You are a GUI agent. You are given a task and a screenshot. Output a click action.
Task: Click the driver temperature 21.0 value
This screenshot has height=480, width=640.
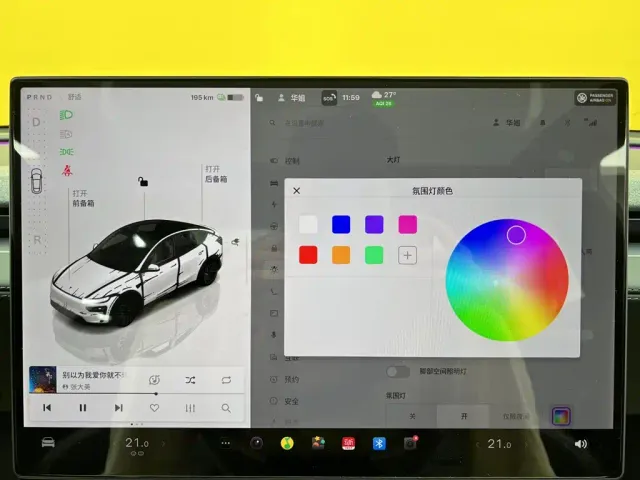coord(137,443)
